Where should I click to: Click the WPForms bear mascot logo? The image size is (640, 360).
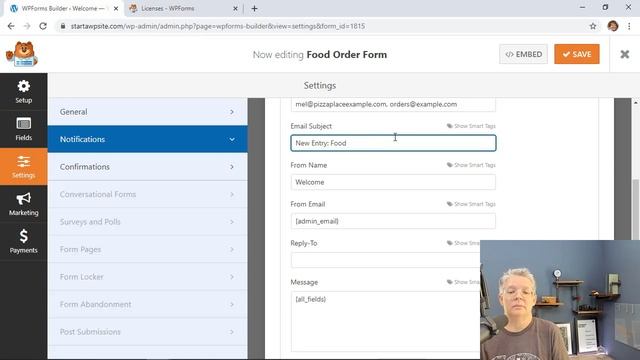pos(22,54)
